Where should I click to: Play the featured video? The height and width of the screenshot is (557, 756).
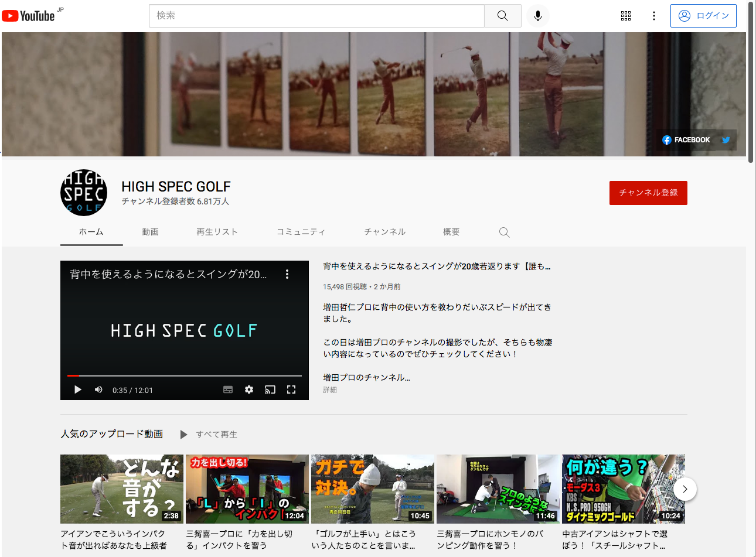click(78, 389)
